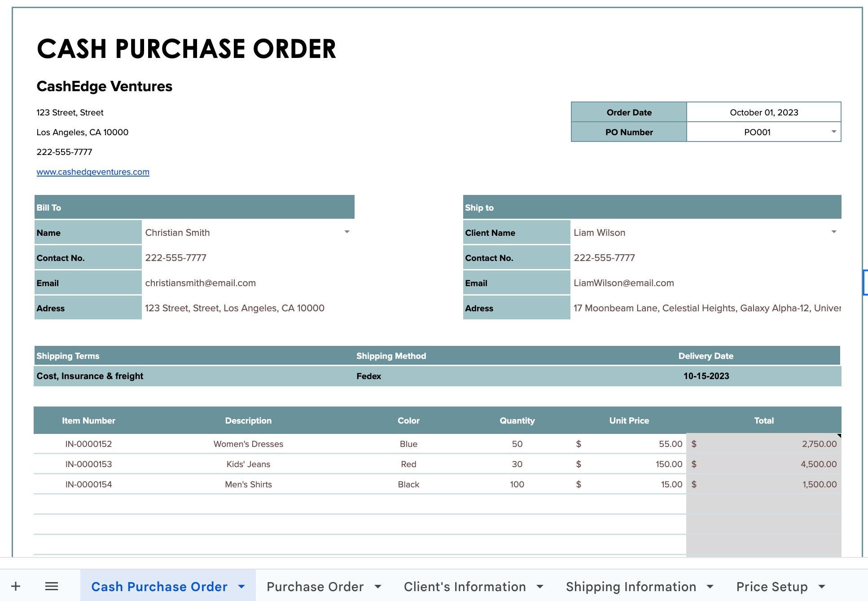Open the all sheets list icon
The image size is (868, 601).
pos(52,586)
